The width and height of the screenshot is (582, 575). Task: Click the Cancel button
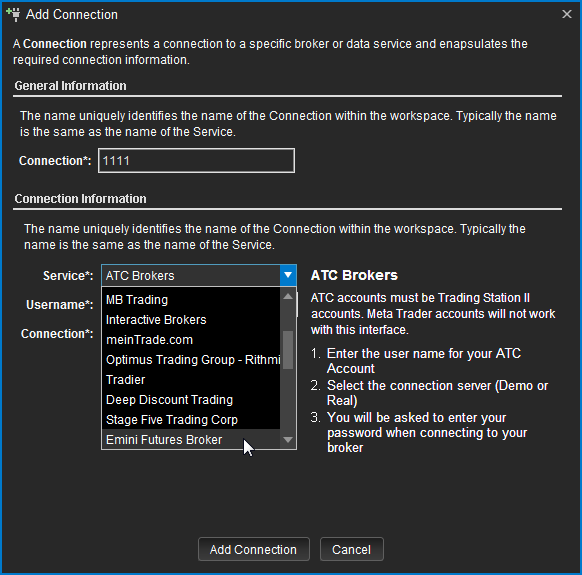tap(352, 549)
